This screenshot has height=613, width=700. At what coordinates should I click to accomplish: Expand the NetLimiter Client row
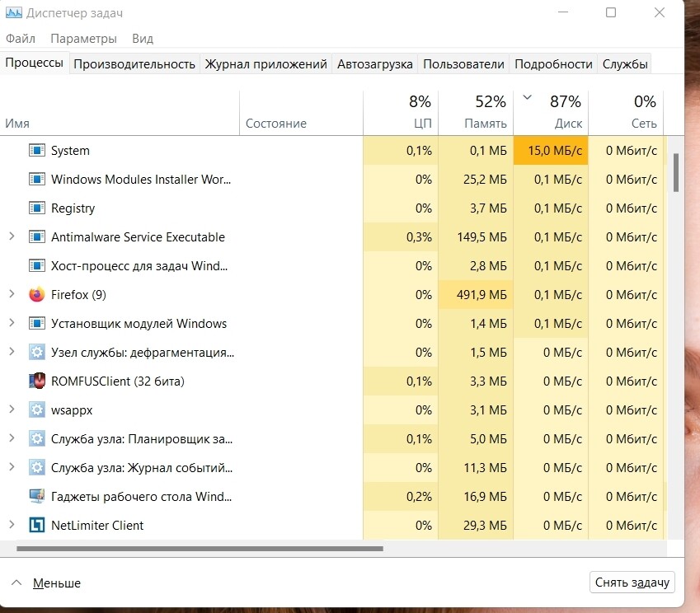(x=12, y=525)
